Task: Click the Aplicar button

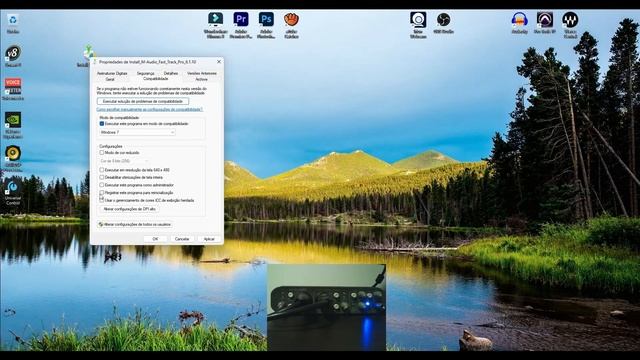Action: [x=209, y=239]
